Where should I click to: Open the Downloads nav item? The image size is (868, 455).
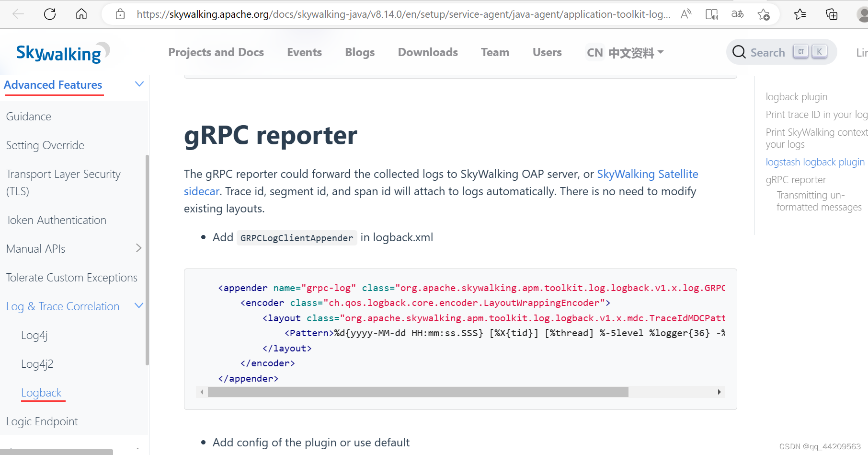(428, 52)
